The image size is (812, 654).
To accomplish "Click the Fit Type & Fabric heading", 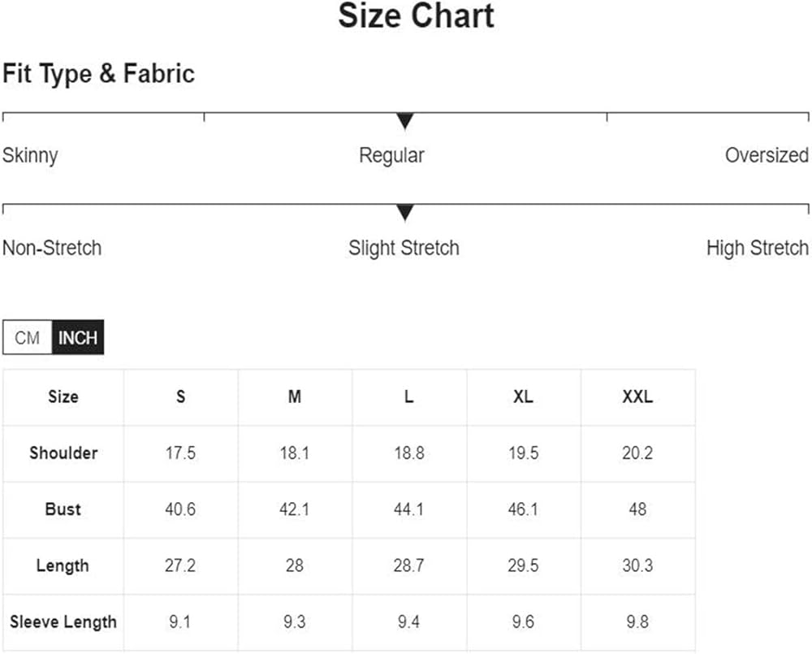I will (x=98, y=74).
